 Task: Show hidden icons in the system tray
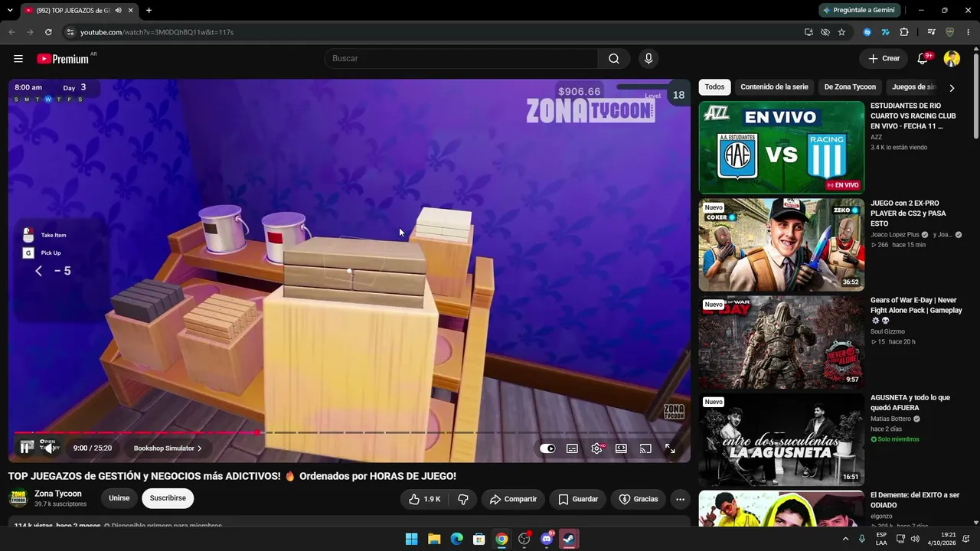point(845,539)
